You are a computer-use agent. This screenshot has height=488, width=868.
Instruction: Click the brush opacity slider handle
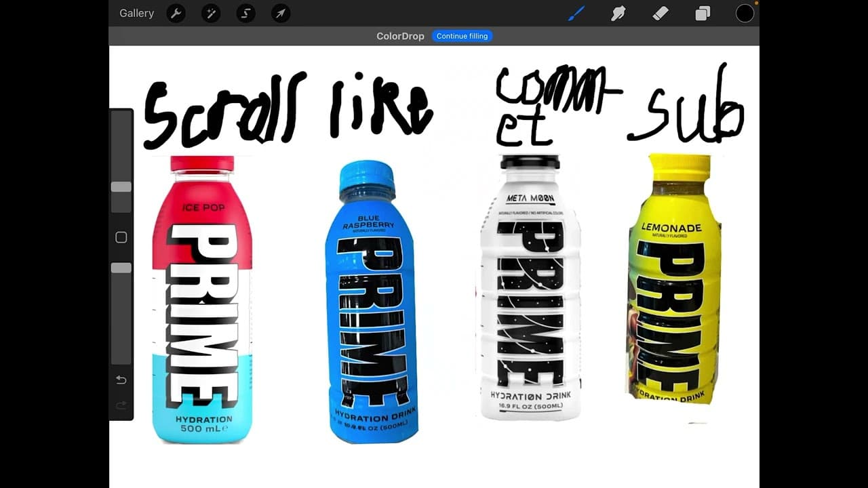click(x=121, y=268)
